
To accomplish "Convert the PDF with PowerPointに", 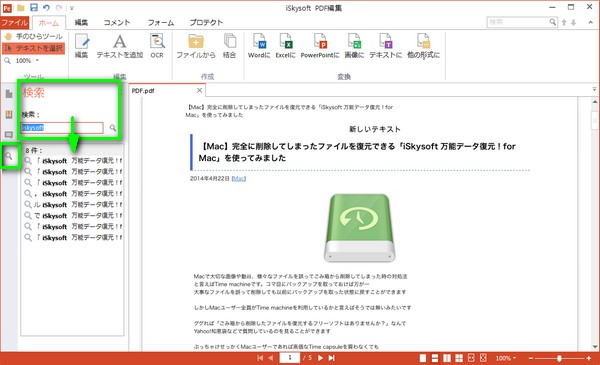I will tap(320, 46).
